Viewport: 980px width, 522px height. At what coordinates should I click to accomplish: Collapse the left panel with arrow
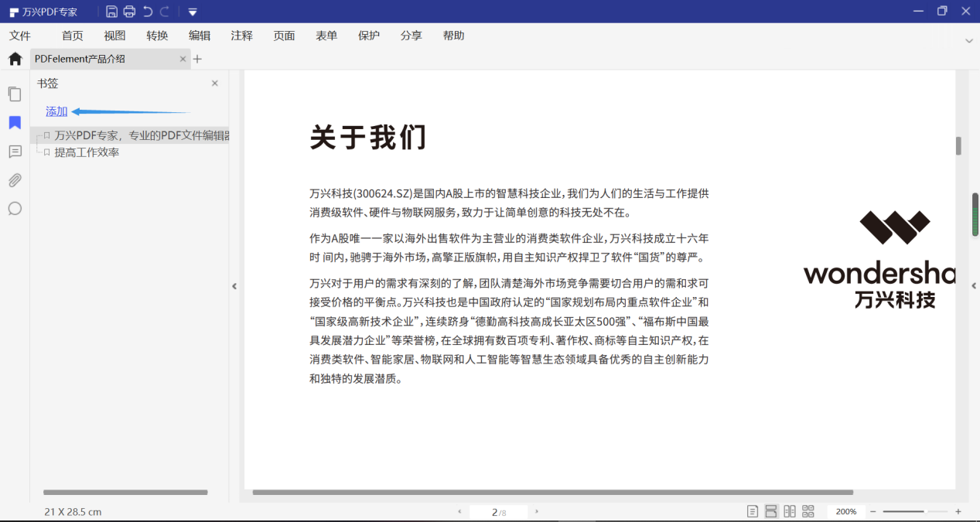pyautogui.click(x=234, y=286)
